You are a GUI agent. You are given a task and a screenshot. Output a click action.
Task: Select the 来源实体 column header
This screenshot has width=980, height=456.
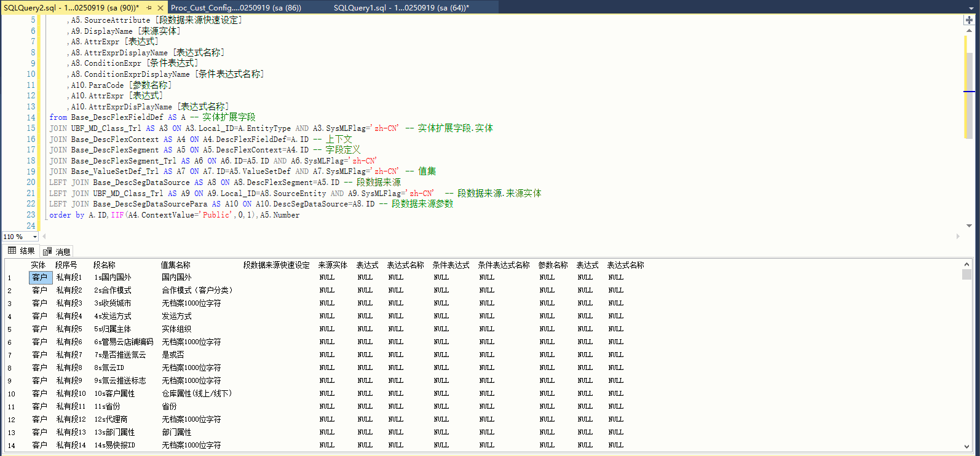pyautogui.click(x=333, y=265)
